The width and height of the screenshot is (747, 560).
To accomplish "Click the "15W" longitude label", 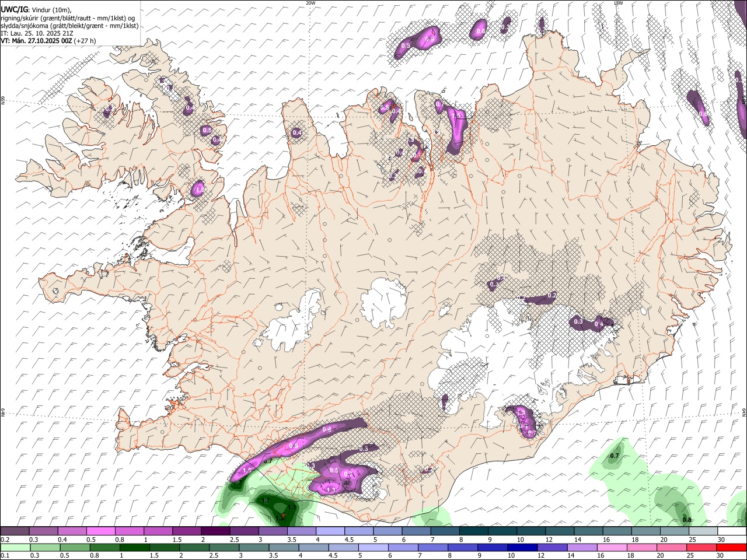I will [618, 3].
